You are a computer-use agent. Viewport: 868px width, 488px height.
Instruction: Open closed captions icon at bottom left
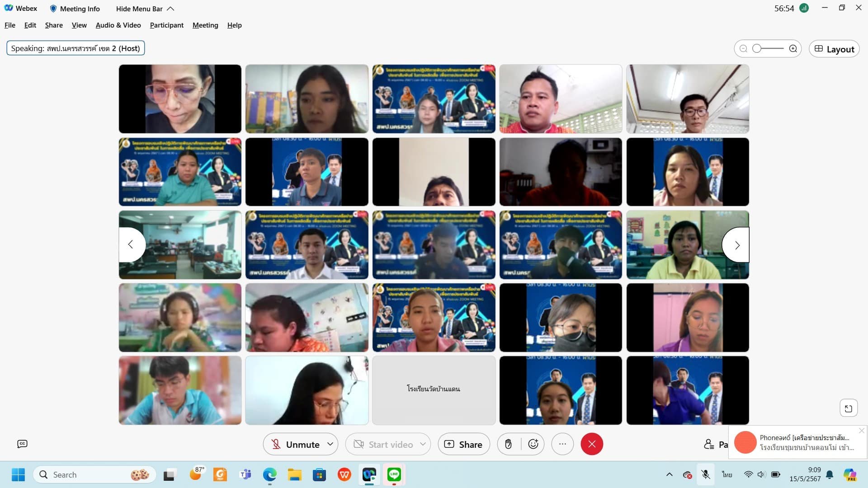(22, 444)
